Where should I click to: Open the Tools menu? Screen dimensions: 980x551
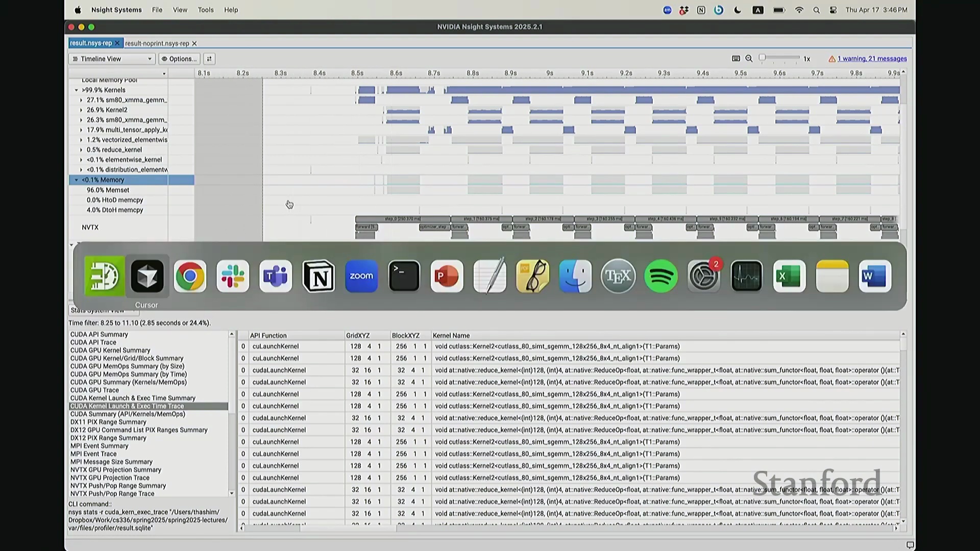pyautogui.click(x=206, y=10)
